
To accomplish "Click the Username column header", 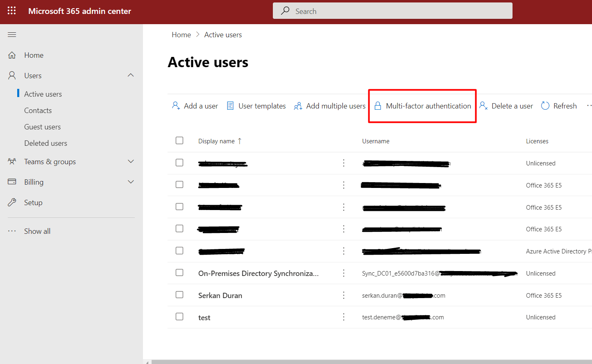I will pyautogui.click(x=376, y=141).
